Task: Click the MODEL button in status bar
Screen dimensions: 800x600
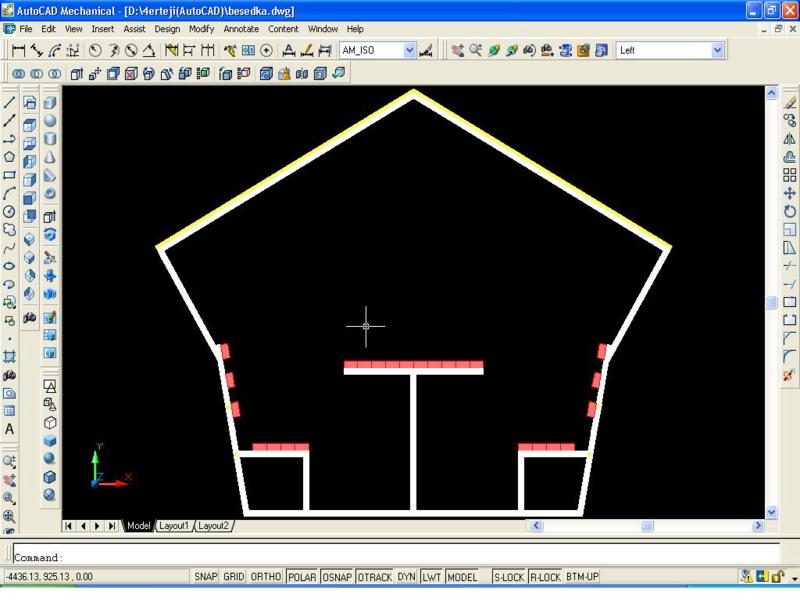Action: (x=462, y=577)
